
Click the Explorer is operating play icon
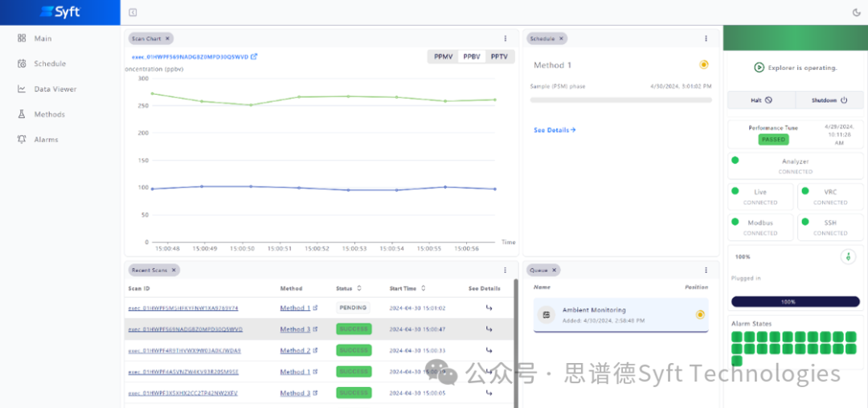click(x=759, y=67)
